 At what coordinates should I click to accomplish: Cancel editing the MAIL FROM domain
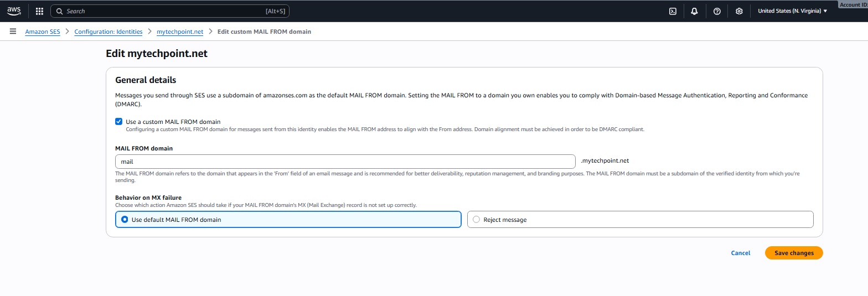[x=741, y=253]
